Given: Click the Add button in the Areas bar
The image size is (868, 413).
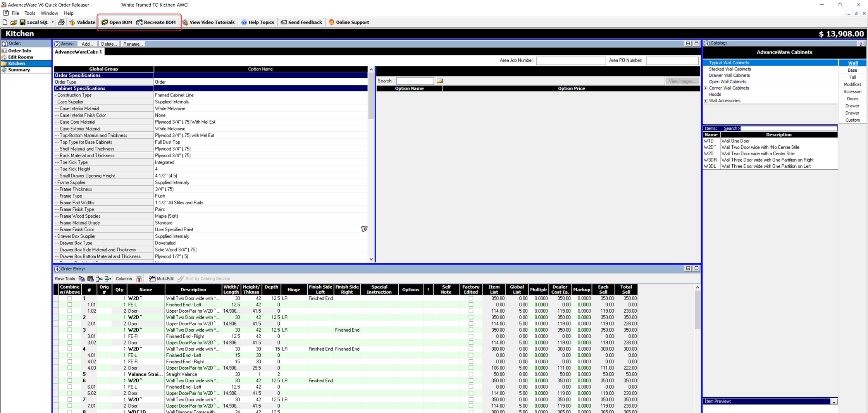Looking at the screenshot, I should coord(87,44).
